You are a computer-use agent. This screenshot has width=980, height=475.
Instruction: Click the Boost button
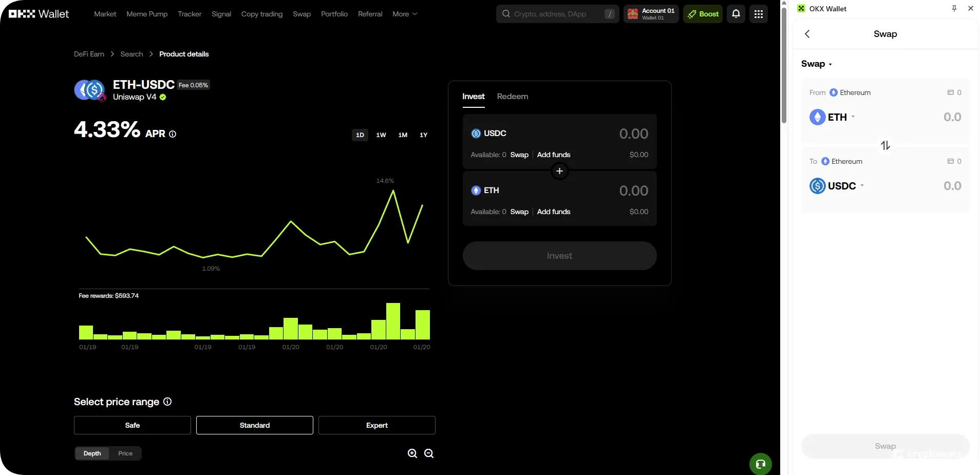point(702,14)
